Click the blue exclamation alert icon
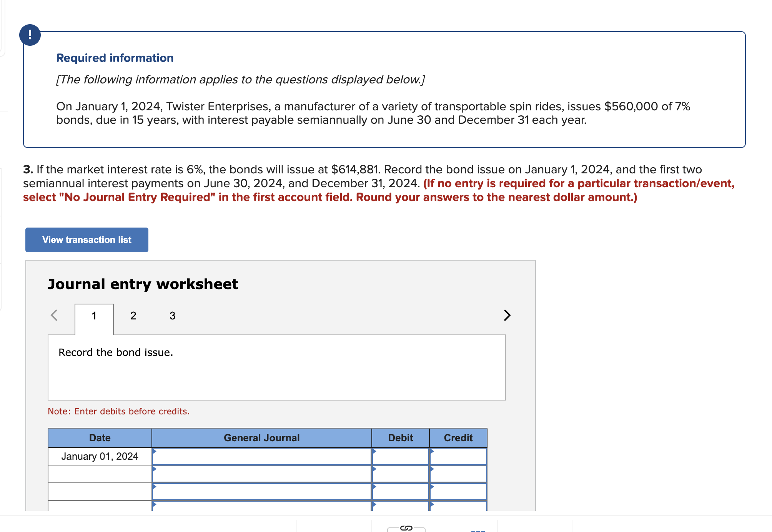 tap(31, 35)
